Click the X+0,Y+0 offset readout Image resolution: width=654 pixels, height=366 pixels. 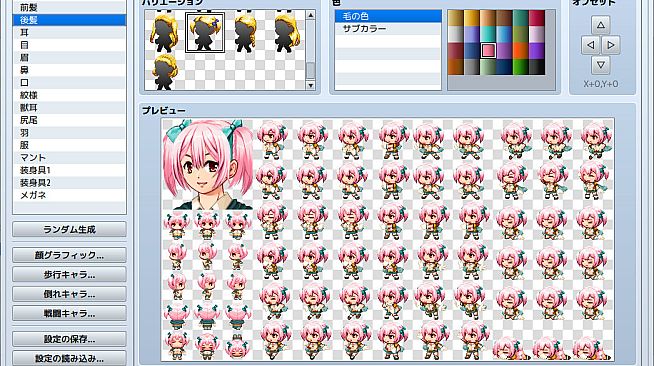point(601,84)
